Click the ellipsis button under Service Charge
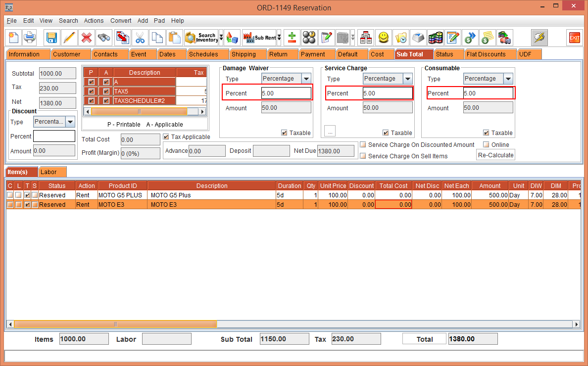Screen dimensions: 588x366 tap(330, 131)
